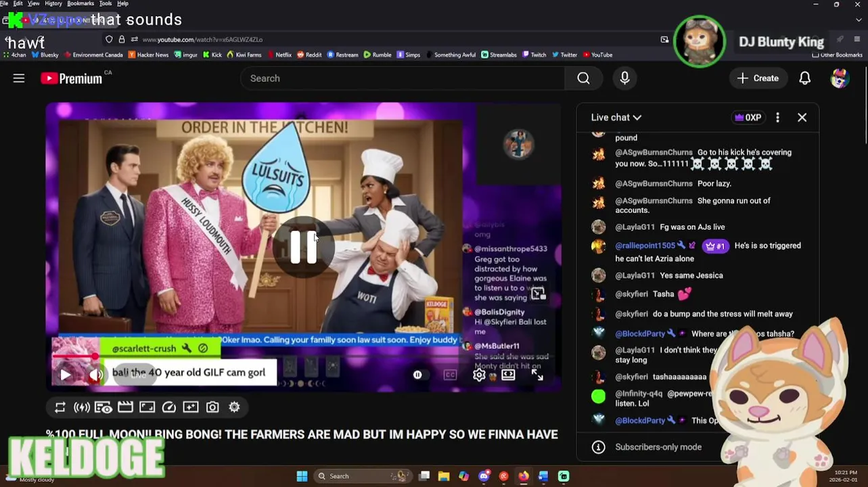The width and height of the screenshot is (868, 487).
Task: Click the aspect-ratio frame icon below video
Action: pos(147,407)
